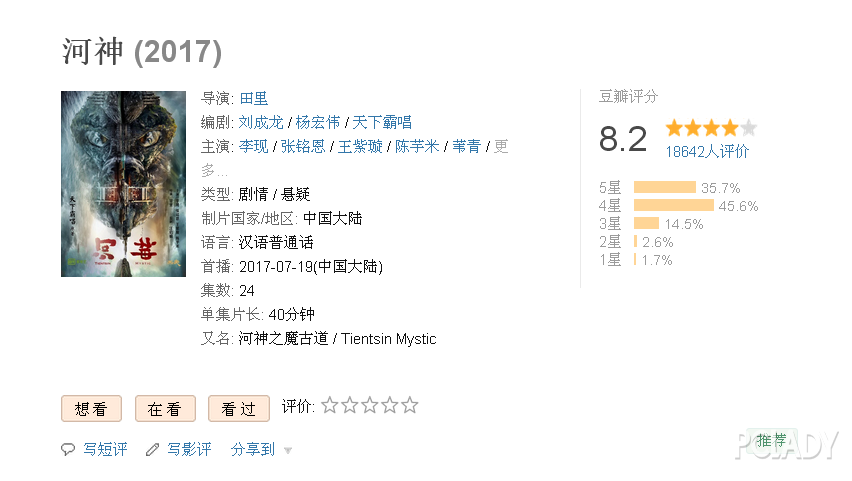
Task: Rate two stars in 评价 row
Action: (350, 405)
